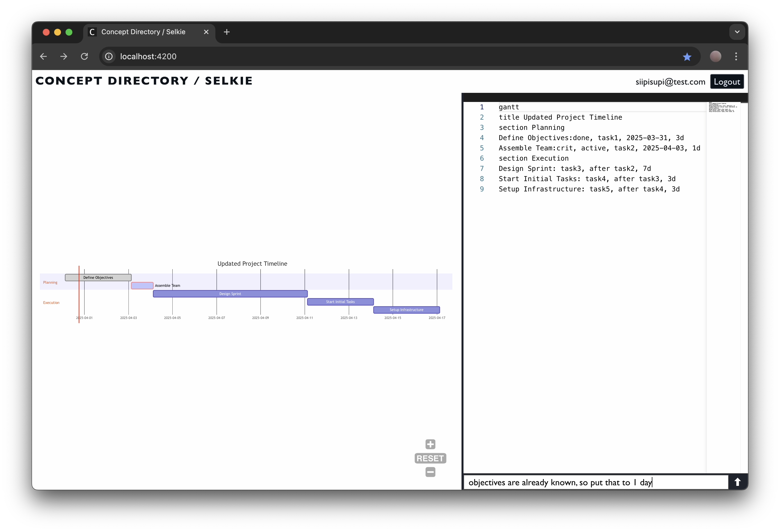Click the 2025-04-17 axis label
The image size is (780, 532).
point(437,318)
